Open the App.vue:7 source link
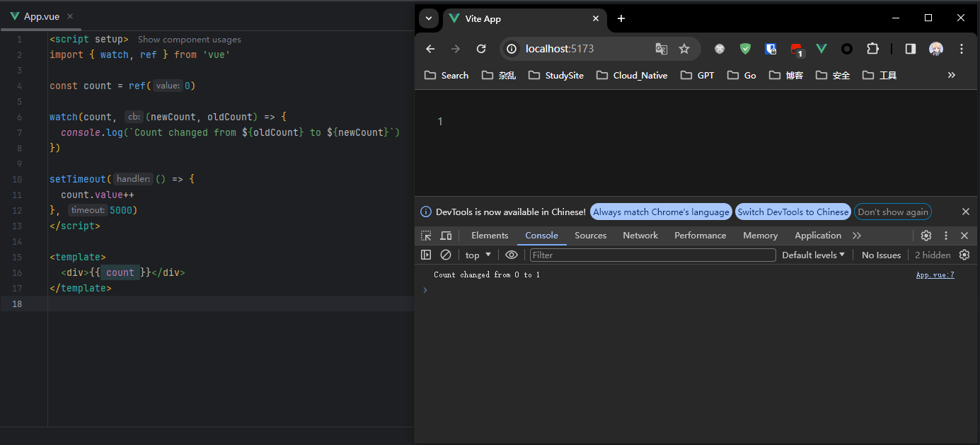Viewport: 980px width, 445px height. pyautogui.click(x=935, y=274)
